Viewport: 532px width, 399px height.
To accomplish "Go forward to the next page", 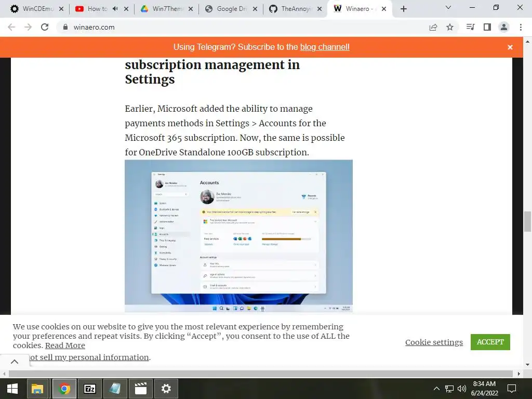I will tap(28, 27).
